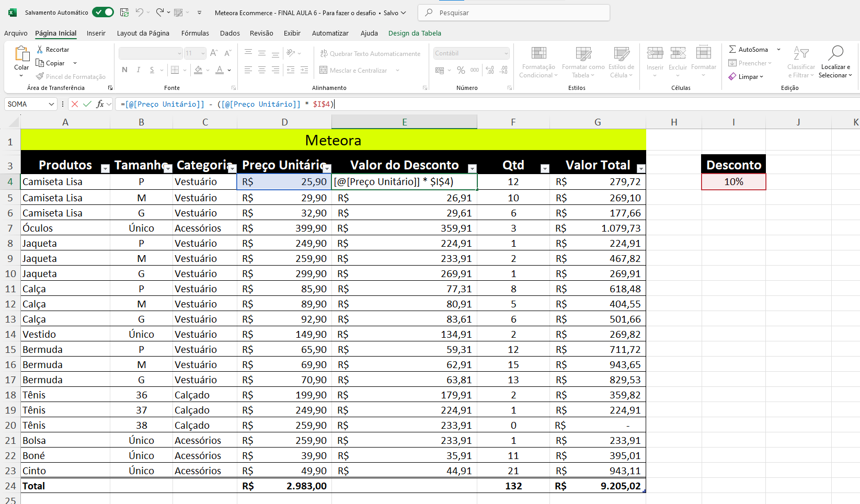
Task: Expand the Name Box dropdown showing SOMA
Action: coord(51,104)
